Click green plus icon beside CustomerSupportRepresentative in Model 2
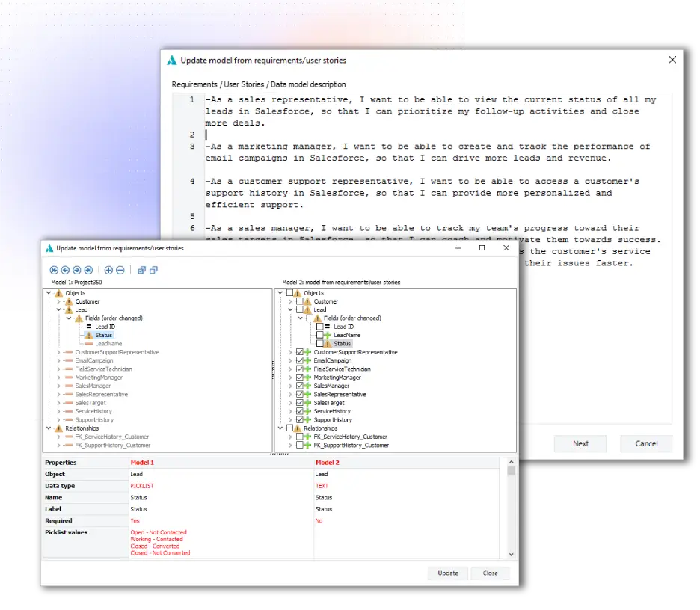Viewport: 700px width, 610px height. click(307, 352)
